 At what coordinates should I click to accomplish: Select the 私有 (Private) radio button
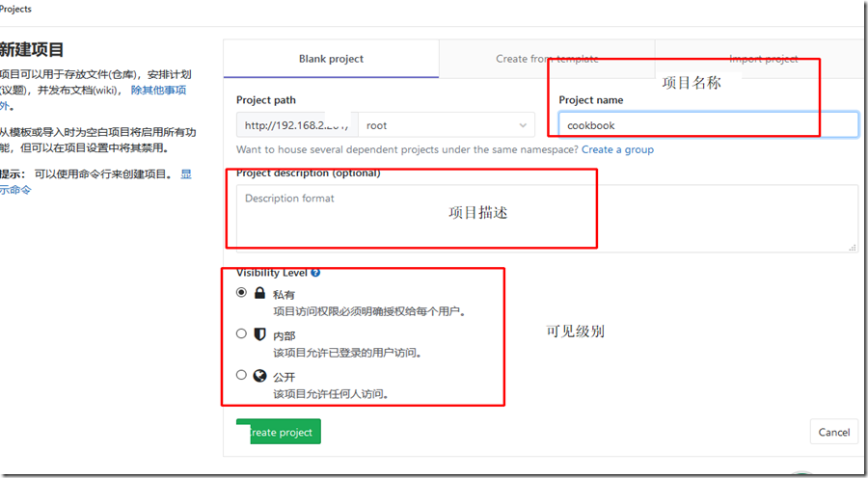(242, 292)
